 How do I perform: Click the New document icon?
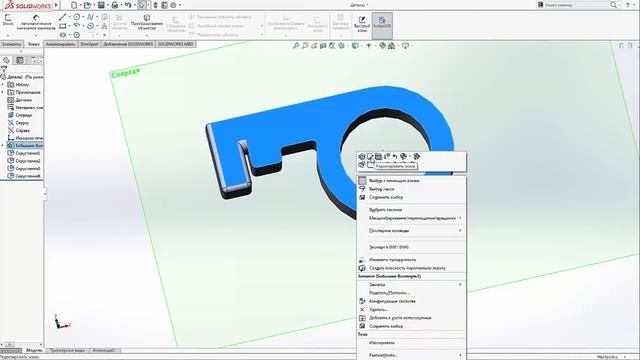pyautogui.click(x=74, y=5)
